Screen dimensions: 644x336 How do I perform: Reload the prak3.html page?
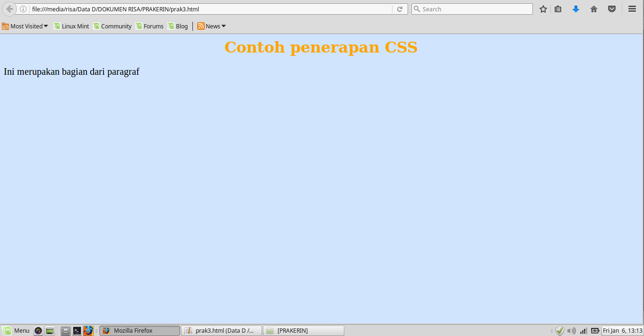click(400, 9)
